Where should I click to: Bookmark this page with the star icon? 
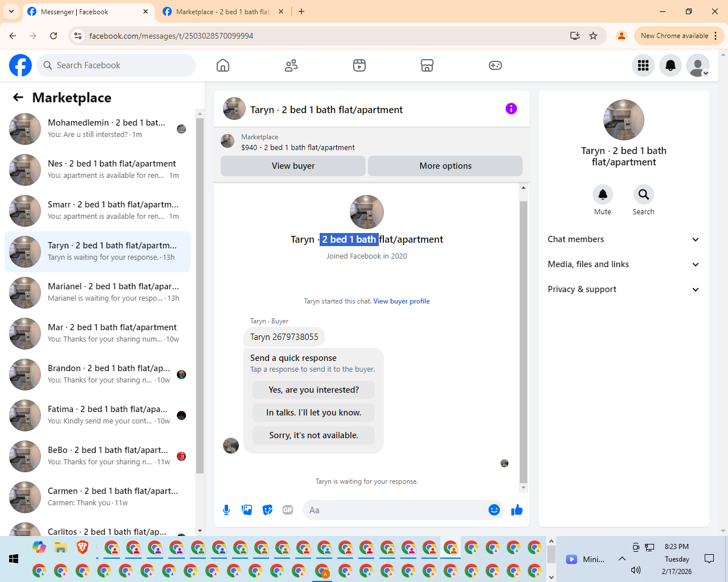(x=593, y=36)
